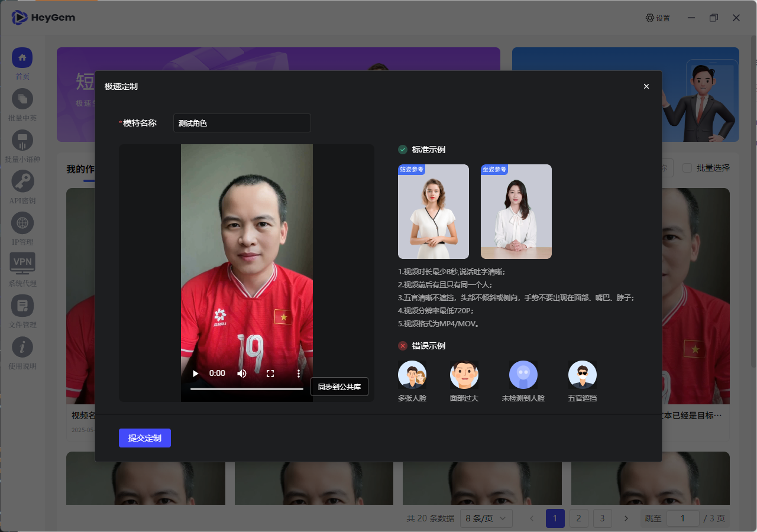Go to page 3
Viewport: 757px width, 532px height.
603,518
